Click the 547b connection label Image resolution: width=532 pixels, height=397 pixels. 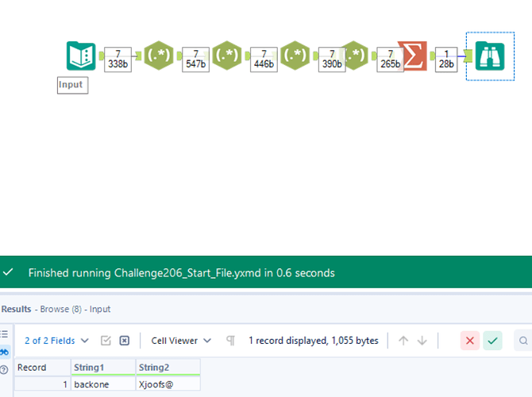pos(196,60)
